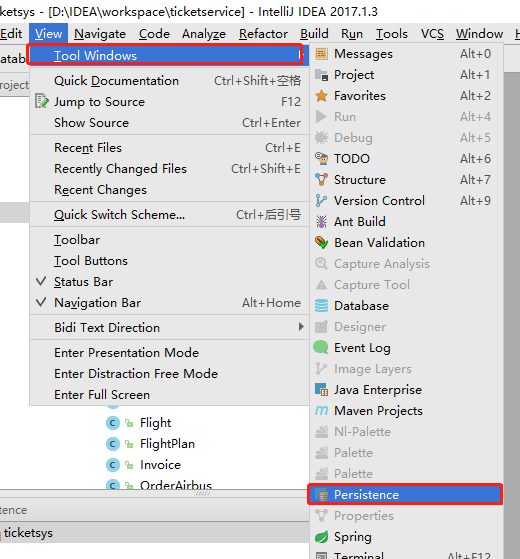Click the grayed Run play icon
This screenshot has height=559, width=520.
(x=321, y=117)
